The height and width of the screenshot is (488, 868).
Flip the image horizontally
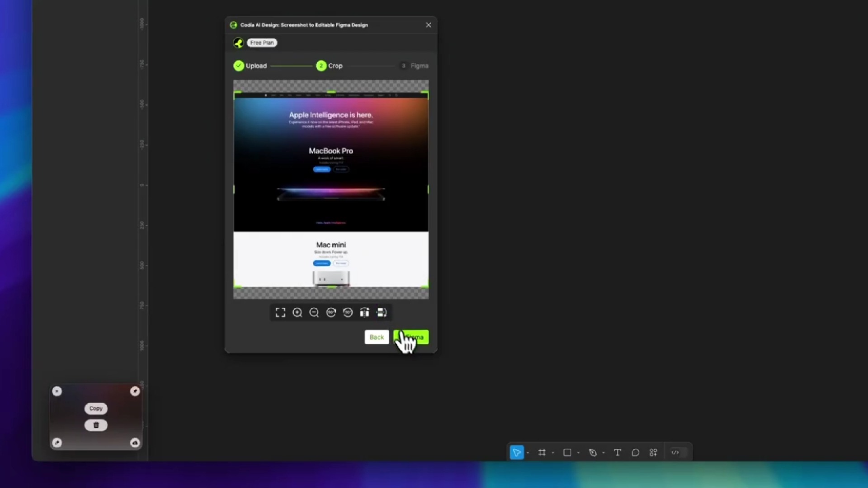[364, 313]
